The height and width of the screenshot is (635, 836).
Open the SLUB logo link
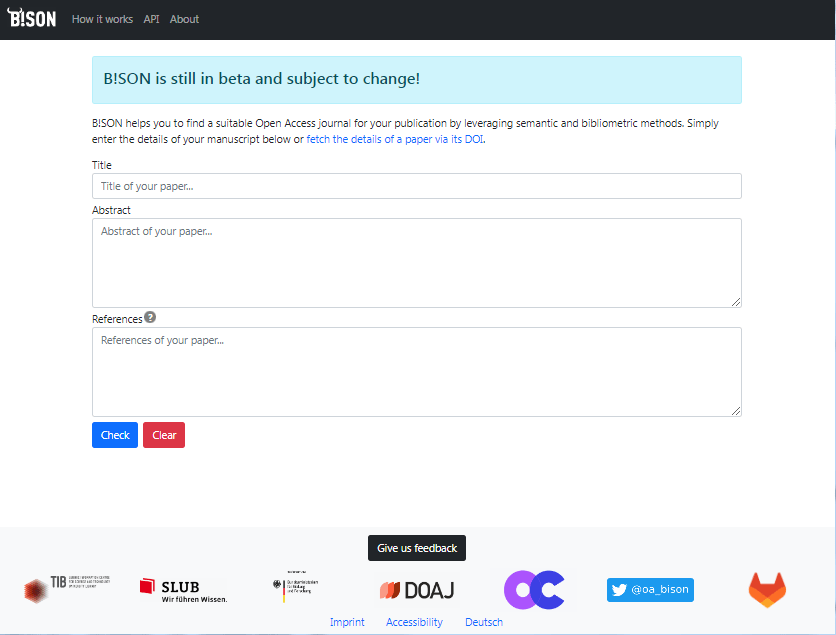pos(183,590)
